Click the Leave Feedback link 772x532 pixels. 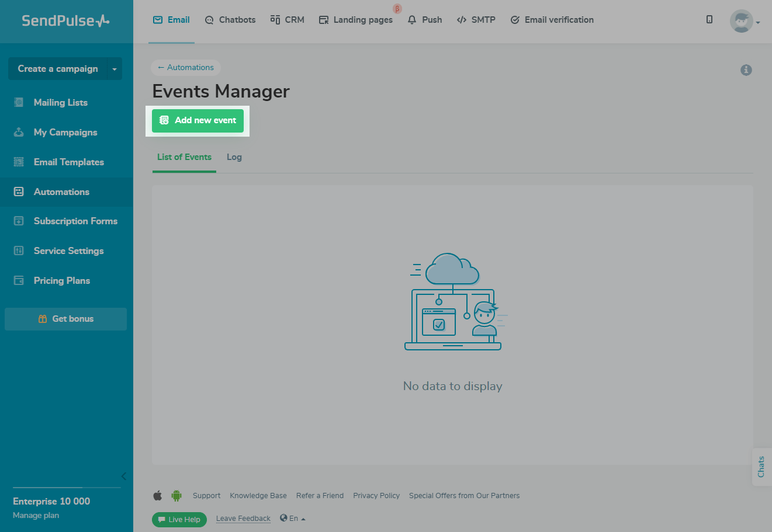click(x=243, y=519)
